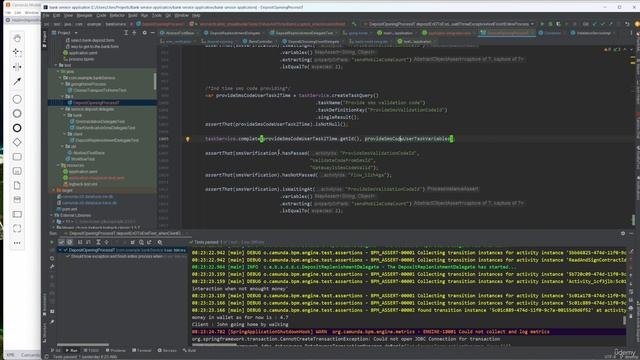Select pom.xml in project tree
The width and height of the screenshot is (640, 360).
pos(66,209)
